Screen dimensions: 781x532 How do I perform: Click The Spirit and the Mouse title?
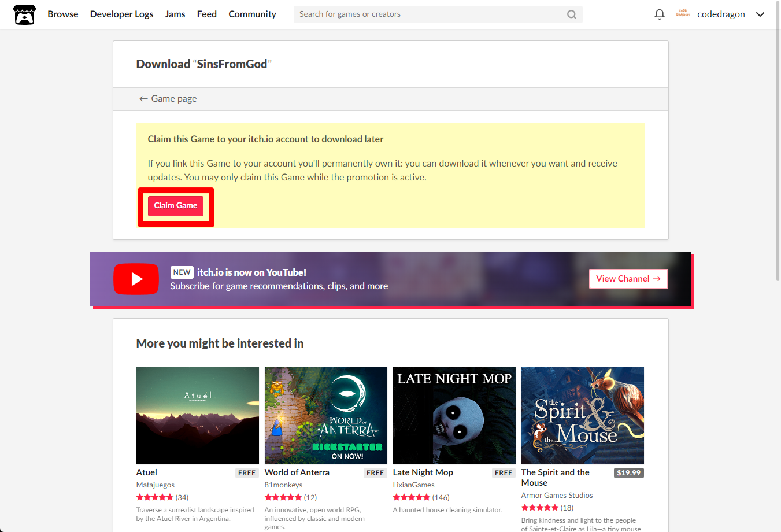pos(556,478)
